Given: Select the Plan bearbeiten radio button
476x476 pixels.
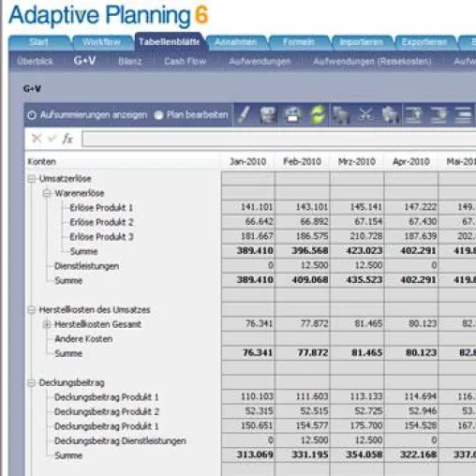Looking at the screenshot, I should pyautogui.click(x=158, y=115).
